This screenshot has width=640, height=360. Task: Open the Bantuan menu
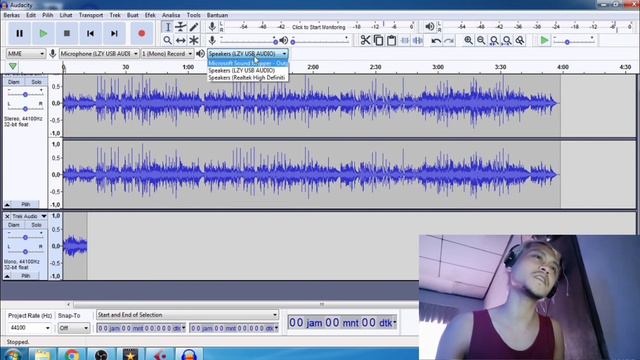[x=217, y=15]
